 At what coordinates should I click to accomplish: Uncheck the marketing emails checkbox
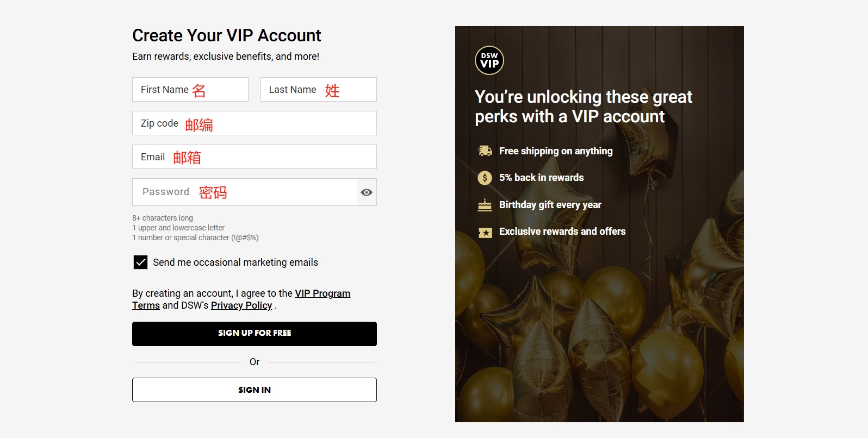click(140, 262)
